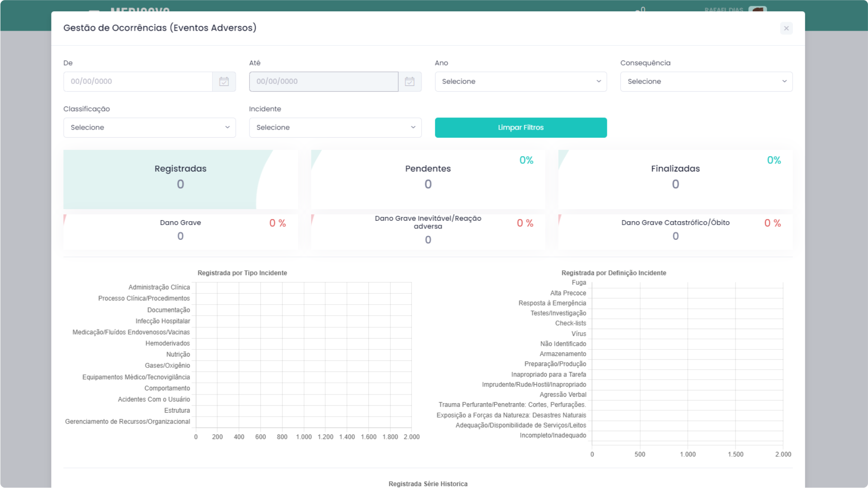Click Dano Grave Catastrófico/Óbito card

point(675,232)
